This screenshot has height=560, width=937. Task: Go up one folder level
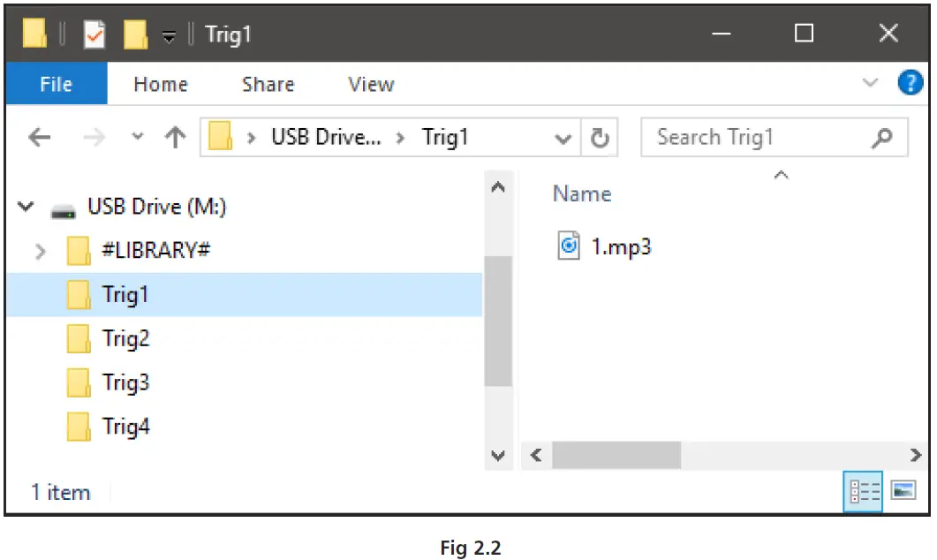click(x=176, y=138)
